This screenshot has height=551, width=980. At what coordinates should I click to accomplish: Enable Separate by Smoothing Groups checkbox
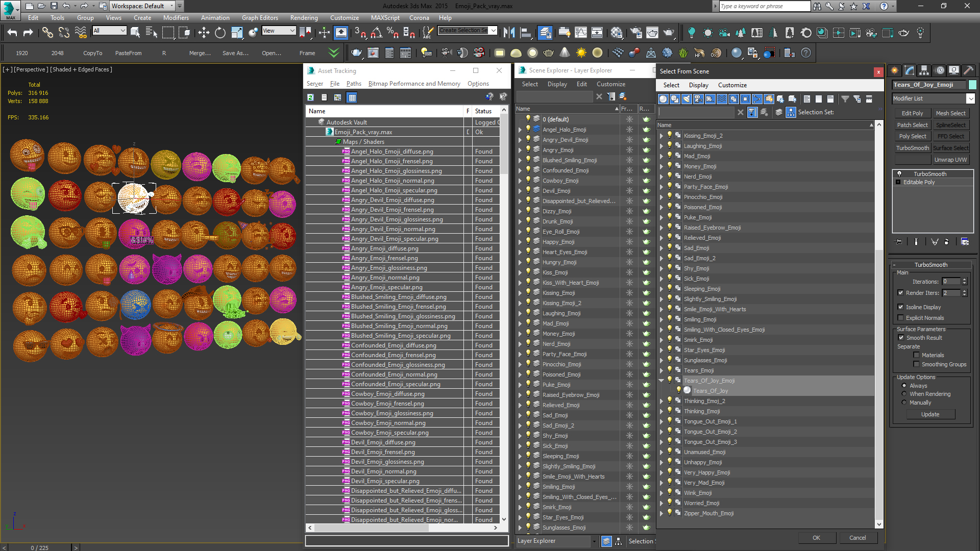(x=916, y=364)
